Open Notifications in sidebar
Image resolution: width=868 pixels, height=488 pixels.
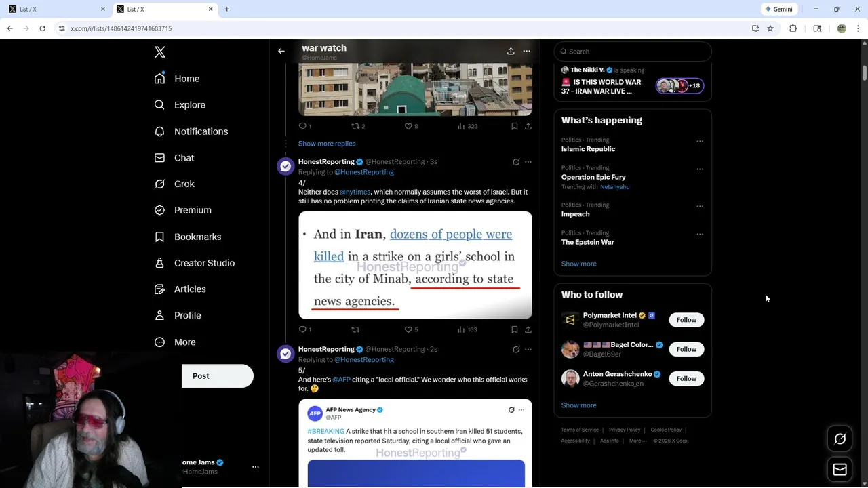coord(191,131)
